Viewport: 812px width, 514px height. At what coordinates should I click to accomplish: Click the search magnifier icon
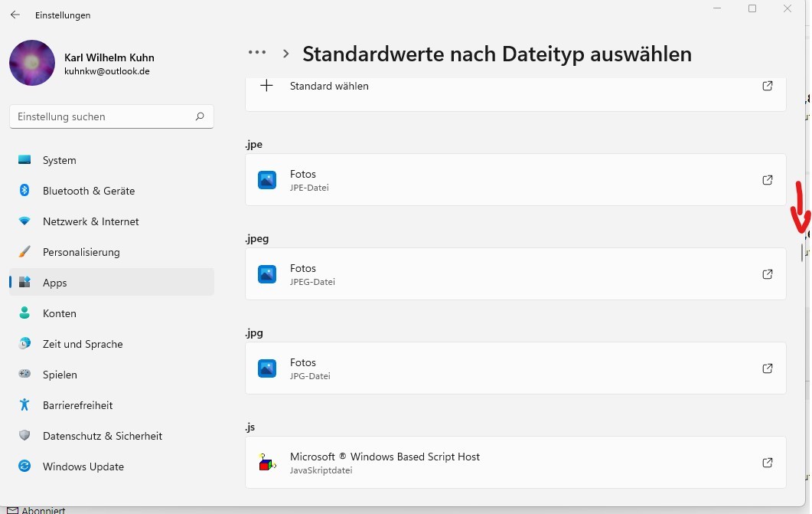[x=200, y=116]
